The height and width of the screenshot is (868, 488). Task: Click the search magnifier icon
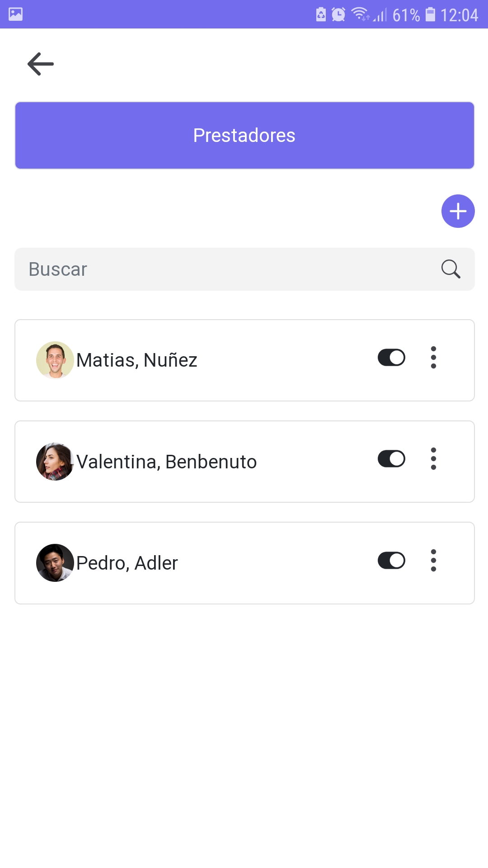click(450, 269)
